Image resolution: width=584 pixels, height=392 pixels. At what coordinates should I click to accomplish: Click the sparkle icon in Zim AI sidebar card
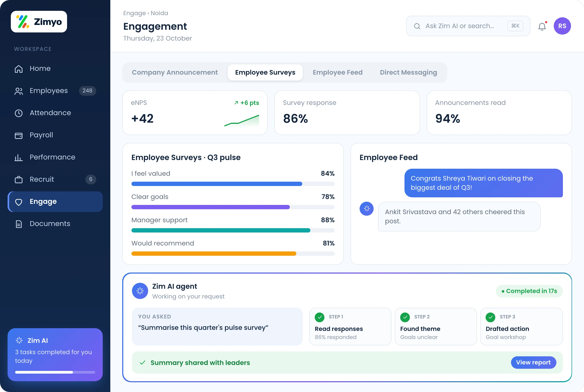coord(19,340)
